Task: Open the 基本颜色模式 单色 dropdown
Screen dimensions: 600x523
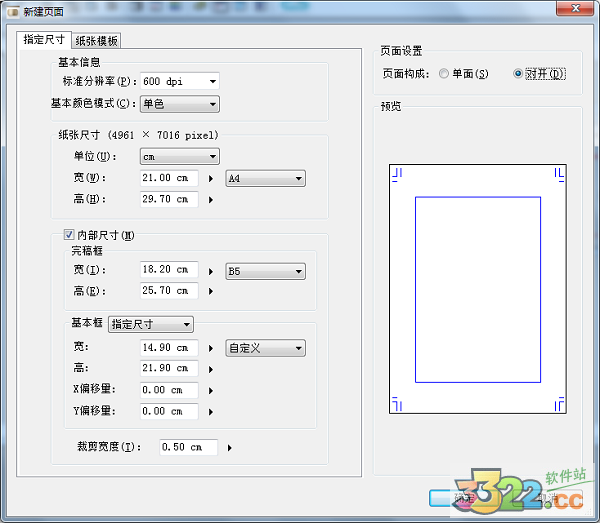Action: click(179, 104)
